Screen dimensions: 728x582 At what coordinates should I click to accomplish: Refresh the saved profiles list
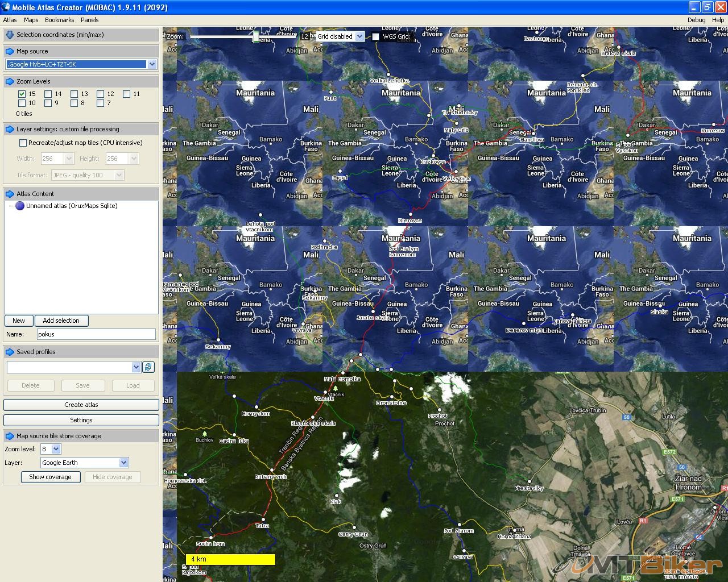pos(148,367)
